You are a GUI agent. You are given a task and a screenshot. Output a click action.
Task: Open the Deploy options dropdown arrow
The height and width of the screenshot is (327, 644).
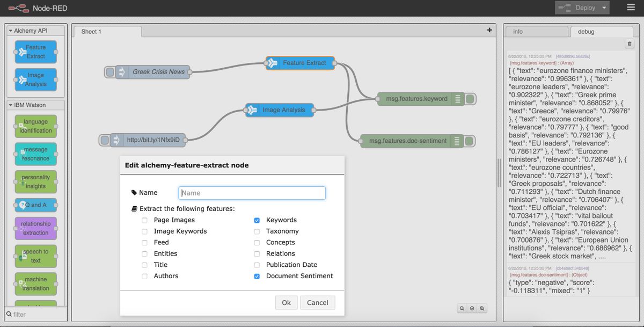(604, 8)
